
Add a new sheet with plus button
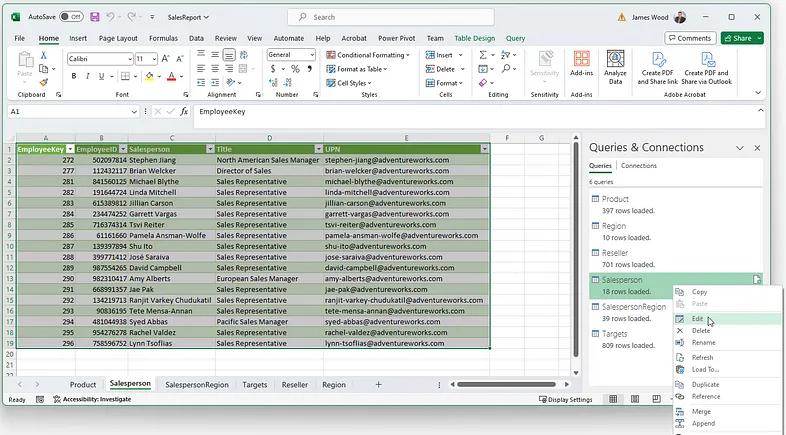pos(378,384)
